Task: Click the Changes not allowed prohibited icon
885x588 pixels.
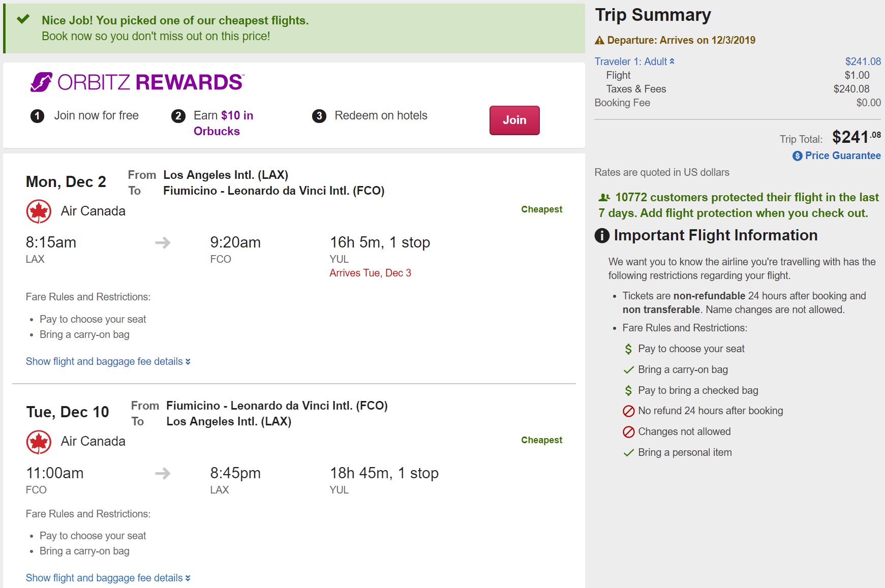Action: 629,432
